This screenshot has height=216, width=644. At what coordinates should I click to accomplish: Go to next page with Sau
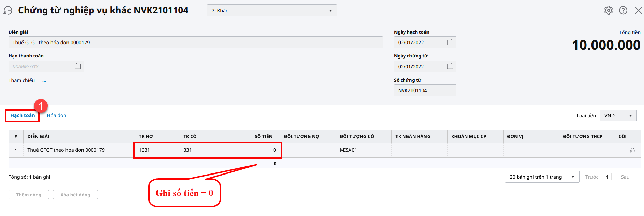tap(625, 177)
